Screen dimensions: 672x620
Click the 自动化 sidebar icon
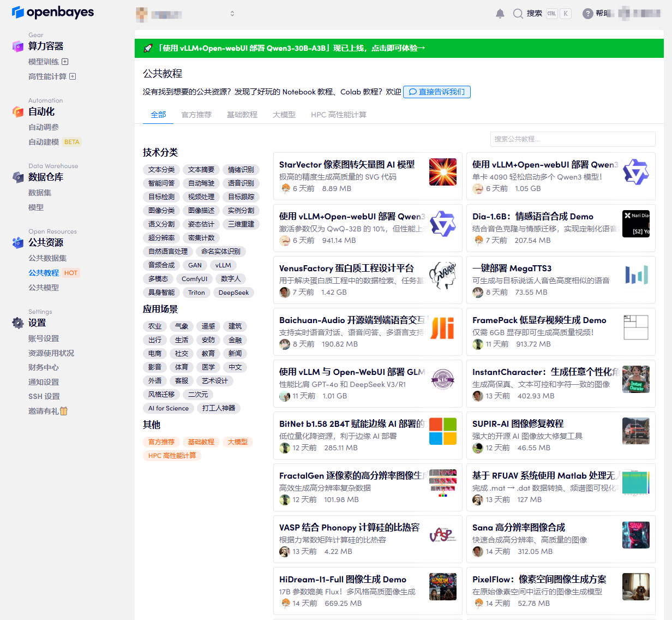click(18, 112)
